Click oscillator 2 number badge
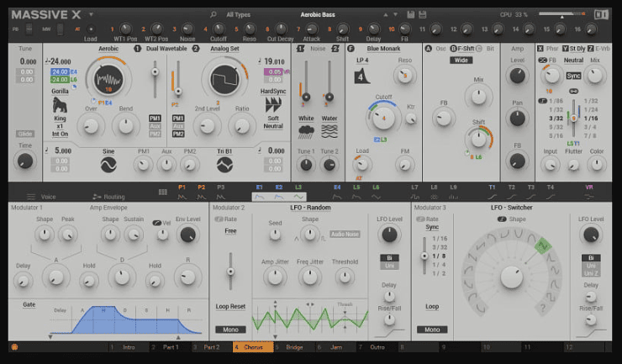This screenshot has height=364, width=622. click(x=196, y=49)
